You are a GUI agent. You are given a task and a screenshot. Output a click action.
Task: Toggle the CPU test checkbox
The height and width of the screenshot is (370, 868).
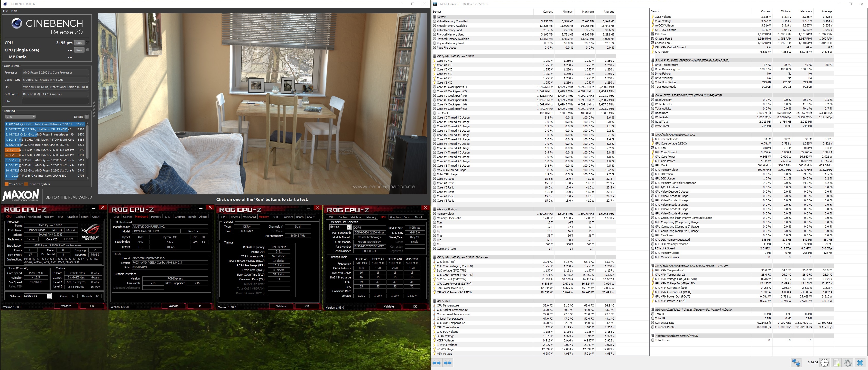pos(88,43)
